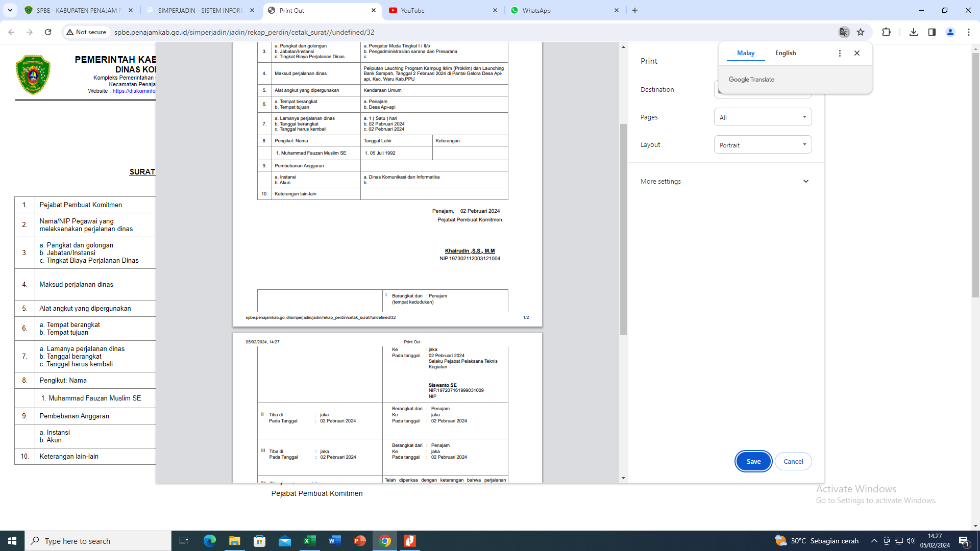This screenshot has height=551, width=980.
Task: Switch to the English translation tab
Action: [x=785, y=53]
